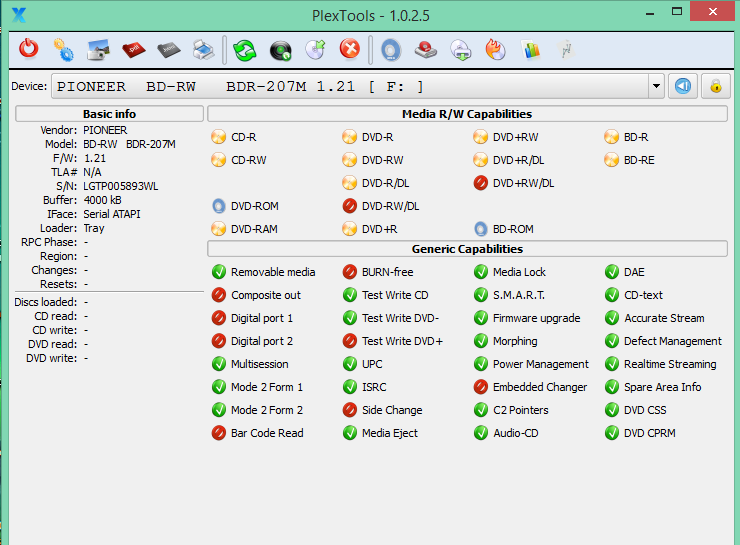Click the faded last toolbar icon
Screen dimensions: 740x545
coord(566,50)
